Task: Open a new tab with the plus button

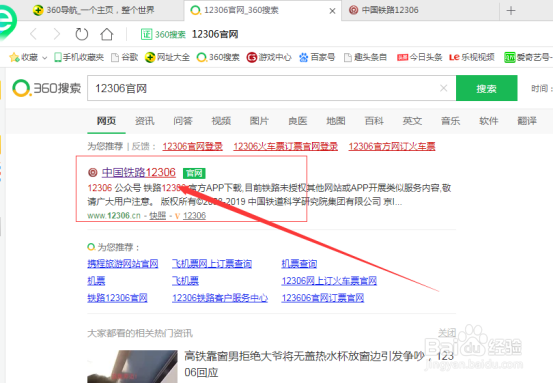Action: 511,11
